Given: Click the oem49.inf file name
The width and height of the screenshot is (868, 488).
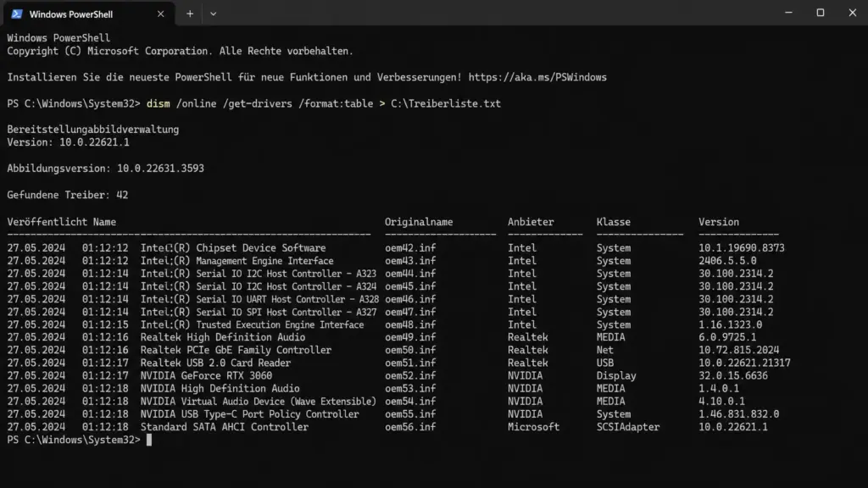Looking at the screenshot, I should pos(410,337).
